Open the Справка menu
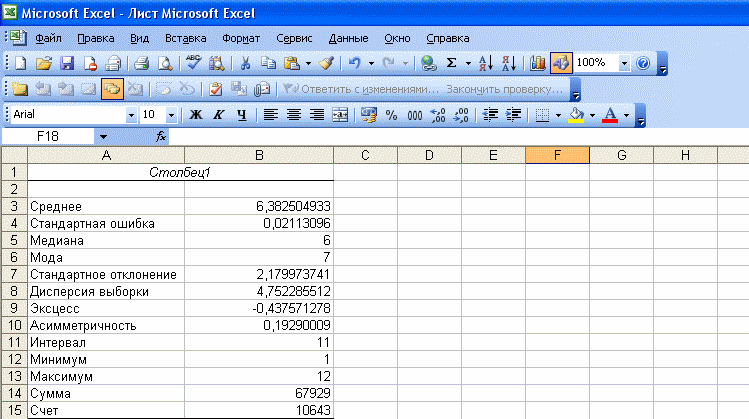This screenshot has height=419, width=749. (448, 38)
